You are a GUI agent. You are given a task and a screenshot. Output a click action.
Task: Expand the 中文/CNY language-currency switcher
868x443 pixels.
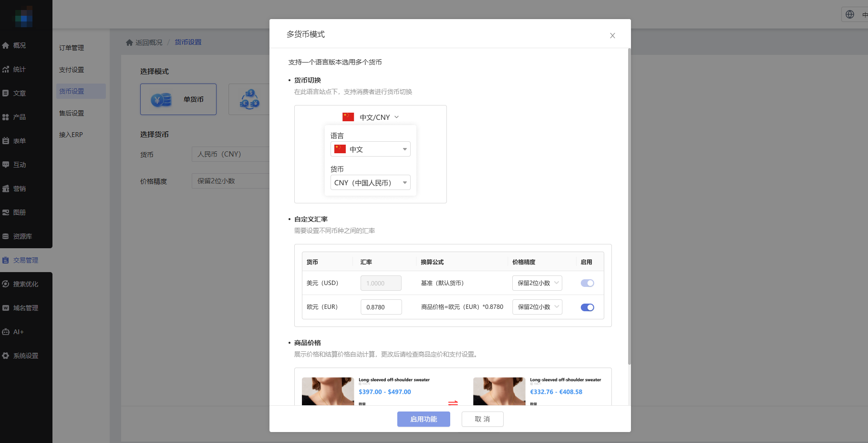click(371, 117)
